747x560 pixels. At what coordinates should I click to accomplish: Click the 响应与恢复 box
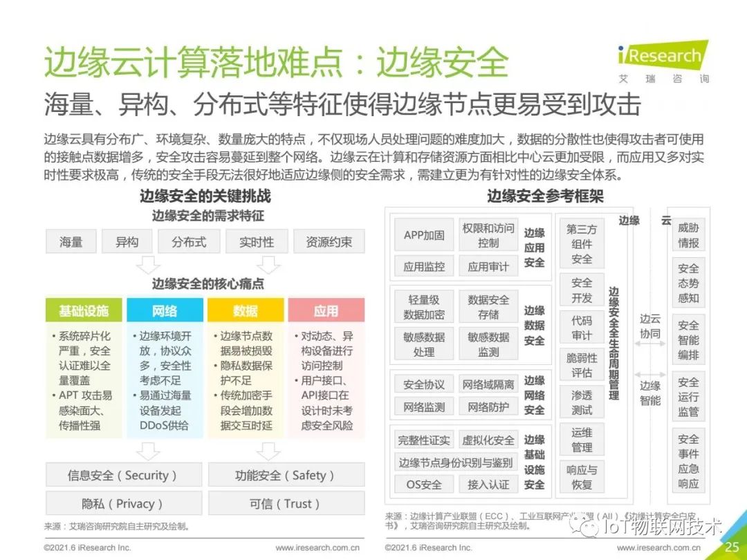coord(582,477)
